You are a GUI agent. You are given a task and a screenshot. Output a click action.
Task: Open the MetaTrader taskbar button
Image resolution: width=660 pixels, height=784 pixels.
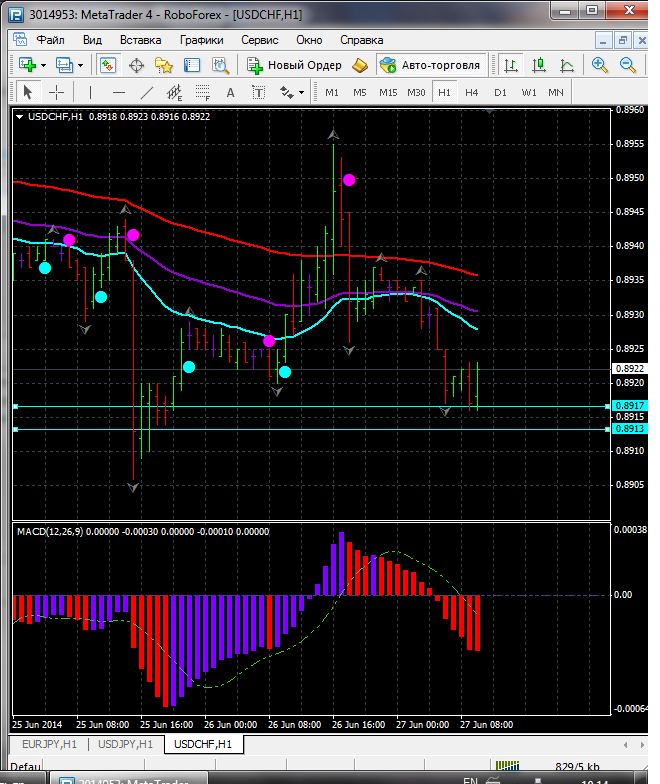128,780
